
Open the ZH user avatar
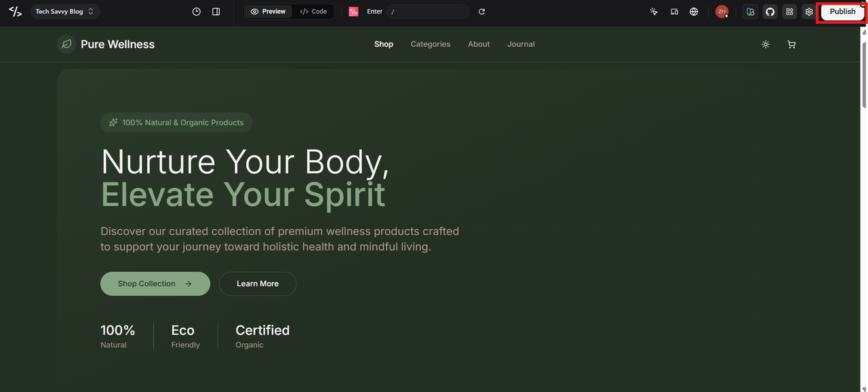tap(722, 12)
